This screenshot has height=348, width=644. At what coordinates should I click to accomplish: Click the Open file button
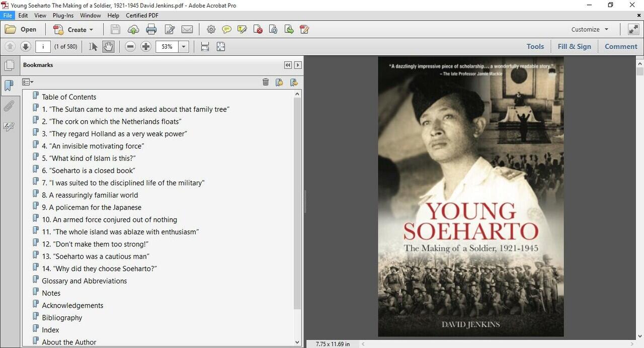click(21, 30)
